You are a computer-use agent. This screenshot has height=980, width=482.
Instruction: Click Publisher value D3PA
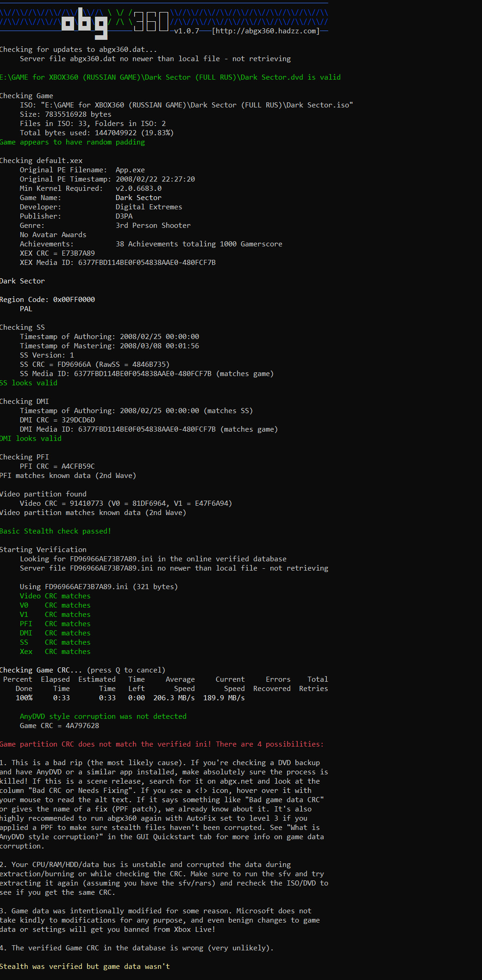124,216
